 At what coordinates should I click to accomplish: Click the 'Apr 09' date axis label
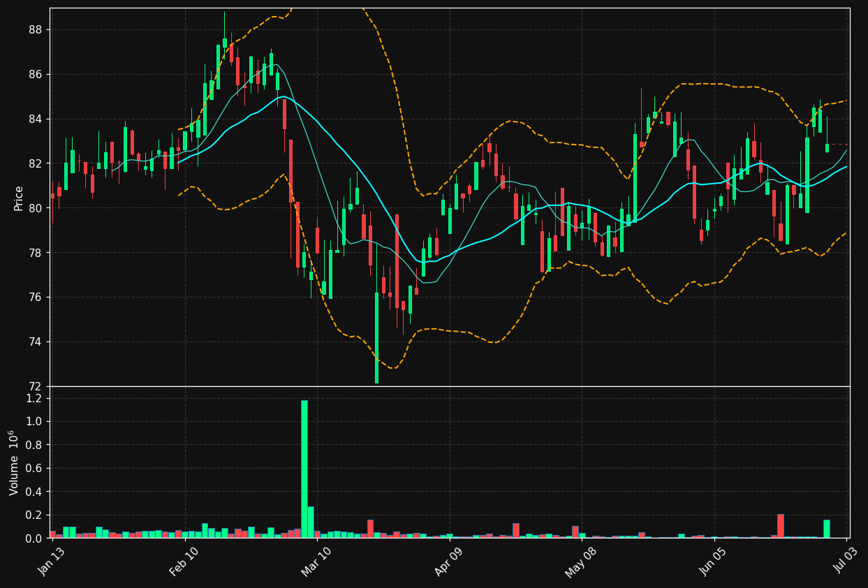click(449, 561)
